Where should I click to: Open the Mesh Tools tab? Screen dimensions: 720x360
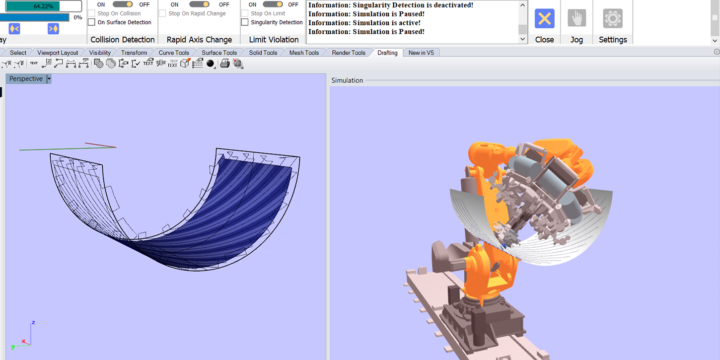click(x=304, y=53)
